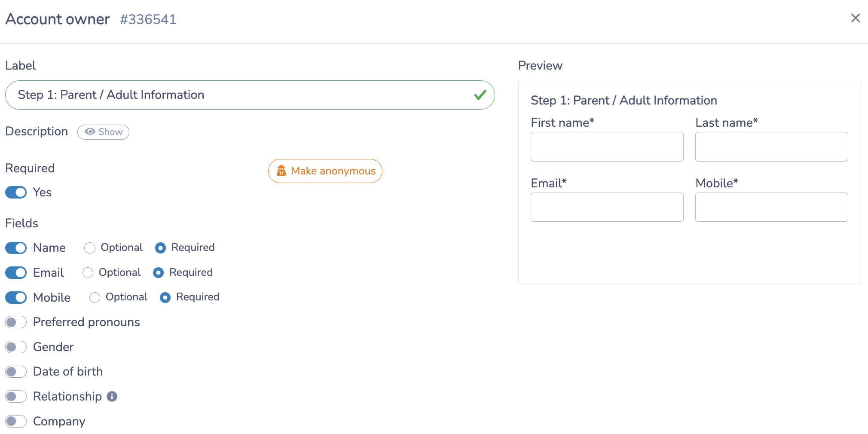Screen dimensions: 868x434
Task: Click the Make anonymous button
Action: tap(325, 171)
